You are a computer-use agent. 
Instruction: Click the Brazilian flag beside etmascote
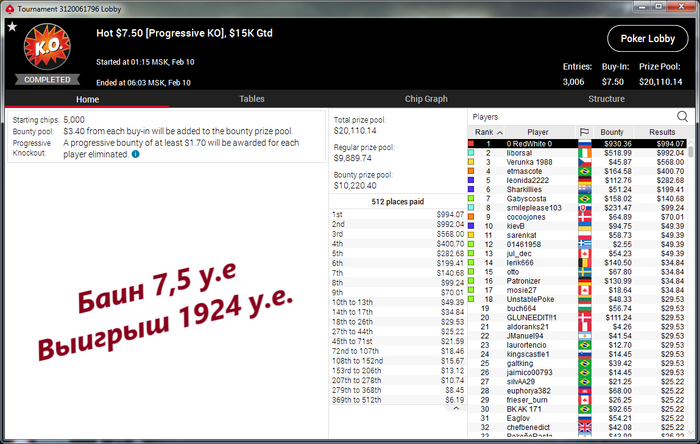[x=584, y=171]
